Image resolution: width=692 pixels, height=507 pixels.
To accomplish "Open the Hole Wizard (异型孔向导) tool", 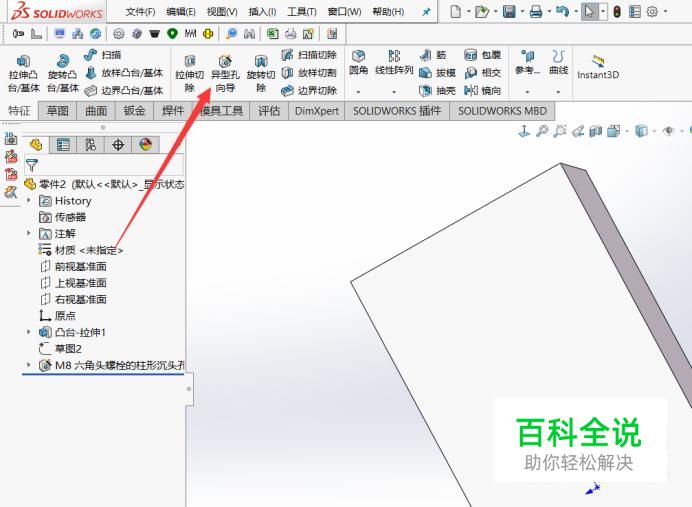I will (225, 73).
